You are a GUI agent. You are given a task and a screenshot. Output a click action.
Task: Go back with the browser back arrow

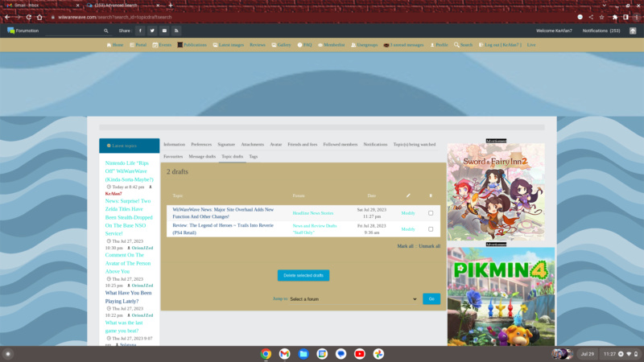[x=7, y=17]
